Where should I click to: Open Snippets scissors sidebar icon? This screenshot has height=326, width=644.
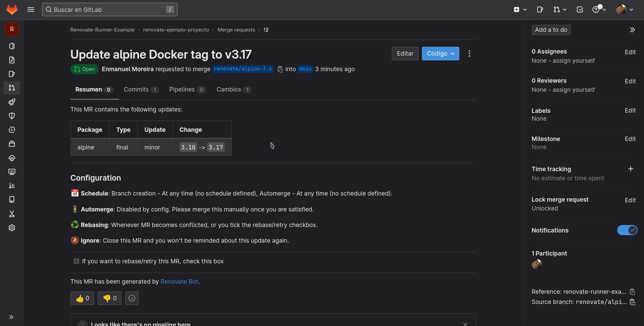tap(12, 214)
